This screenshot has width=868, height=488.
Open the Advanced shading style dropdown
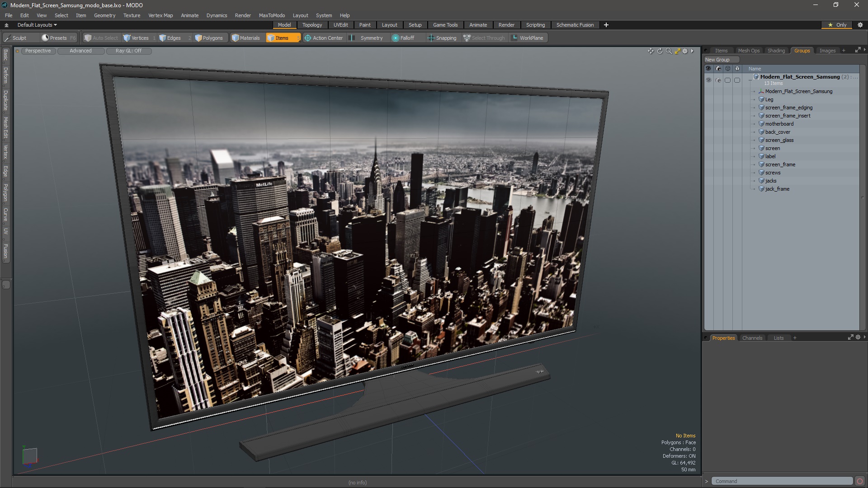80,51
